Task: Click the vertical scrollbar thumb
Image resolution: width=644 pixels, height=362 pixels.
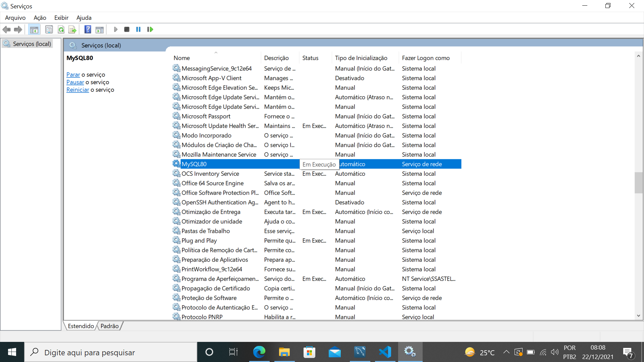Action: coord(638,183)
